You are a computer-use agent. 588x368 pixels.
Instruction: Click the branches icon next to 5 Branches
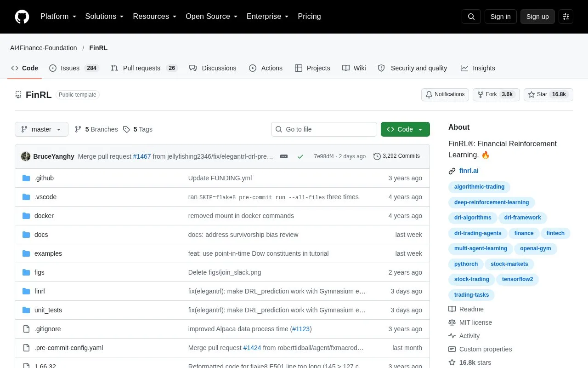pos(78,129)
